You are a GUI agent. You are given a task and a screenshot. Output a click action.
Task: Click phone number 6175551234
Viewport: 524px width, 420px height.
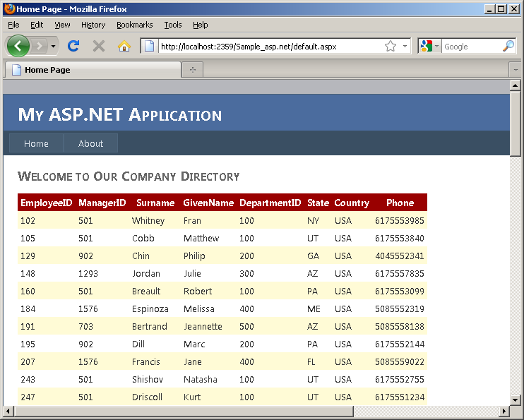[399, 397]
